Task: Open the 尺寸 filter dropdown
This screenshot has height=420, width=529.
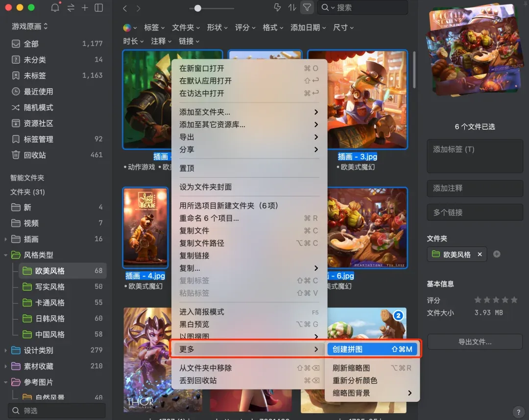Action: (343, 27)
